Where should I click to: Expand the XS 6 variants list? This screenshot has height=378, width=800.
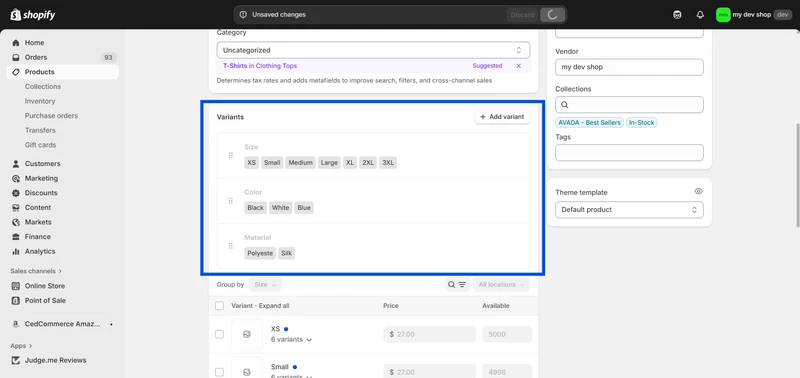(x=291, y=340)
